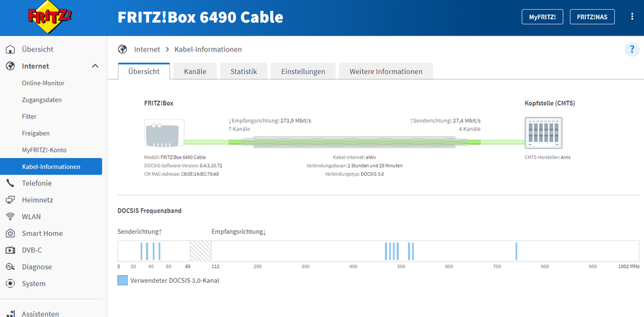Viewport: 644px width, 317px height.
Task: Open the Statistik tab
Action: click(244, 72)
